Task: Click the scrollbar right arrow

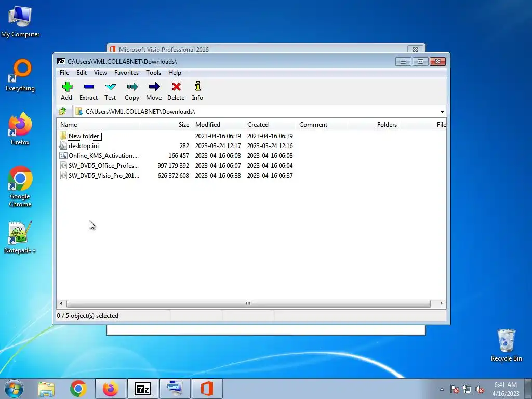Action: point(441,303)
